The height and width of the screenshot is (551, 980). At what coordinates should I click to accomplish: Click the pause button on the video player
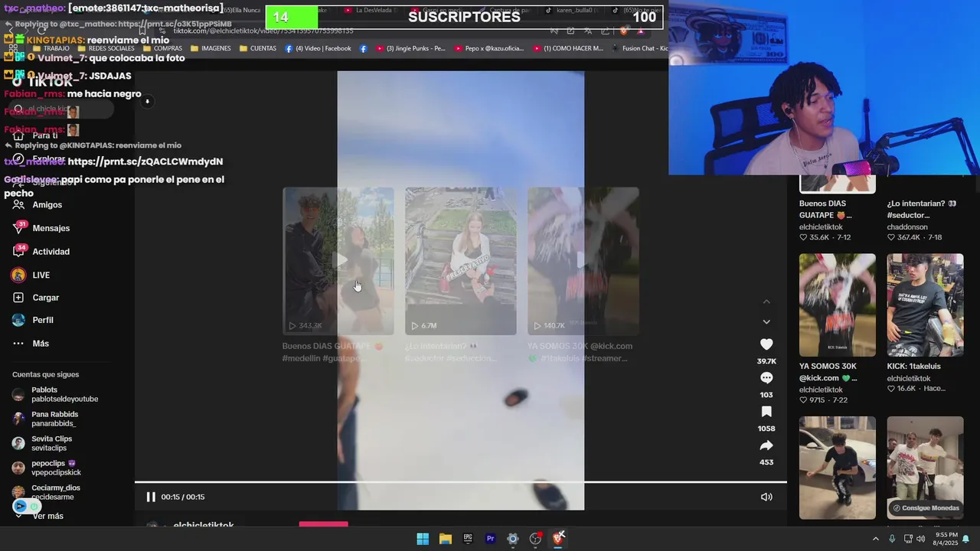click(151, 497)
